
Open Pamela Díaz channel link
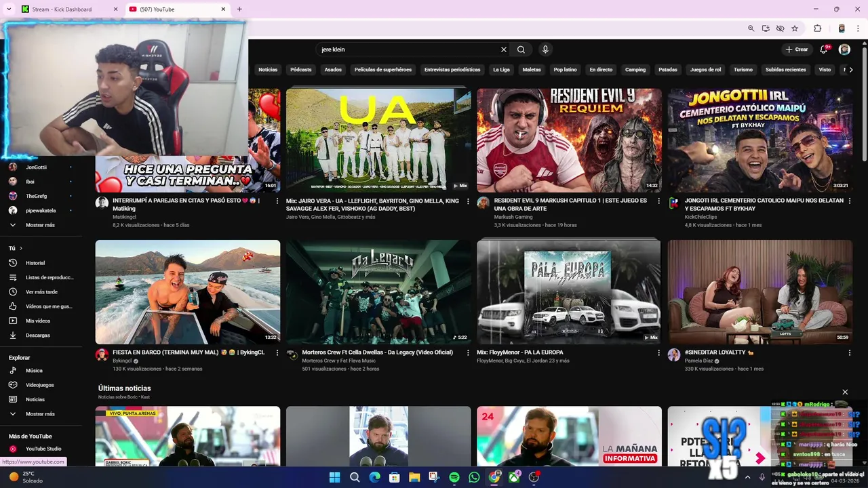point(698,361)
